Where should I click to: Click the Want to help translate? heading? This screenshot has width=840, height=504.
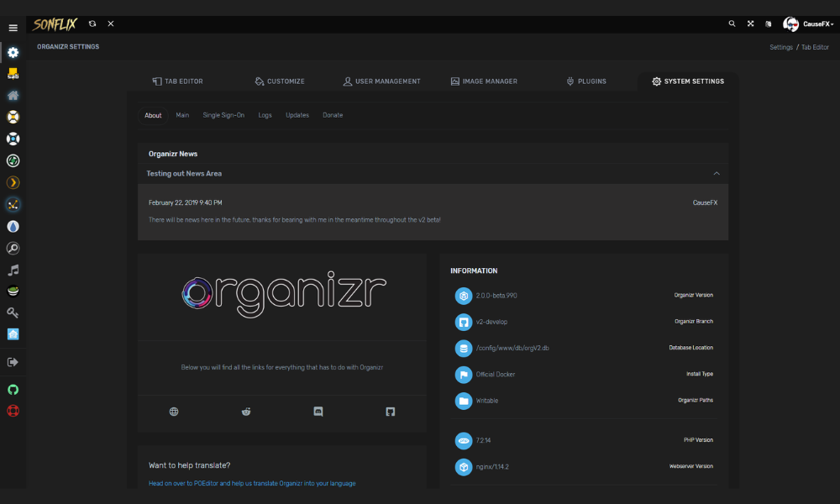coord(189,465)
